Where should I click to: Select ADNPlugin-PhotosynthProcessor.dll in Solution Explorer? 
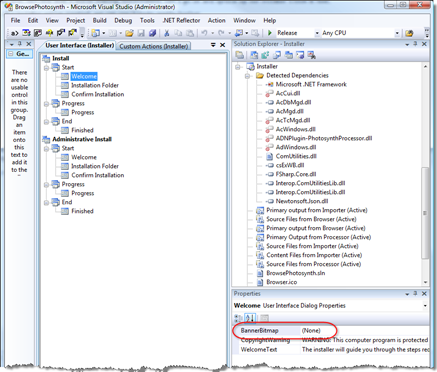pos(324,138)
